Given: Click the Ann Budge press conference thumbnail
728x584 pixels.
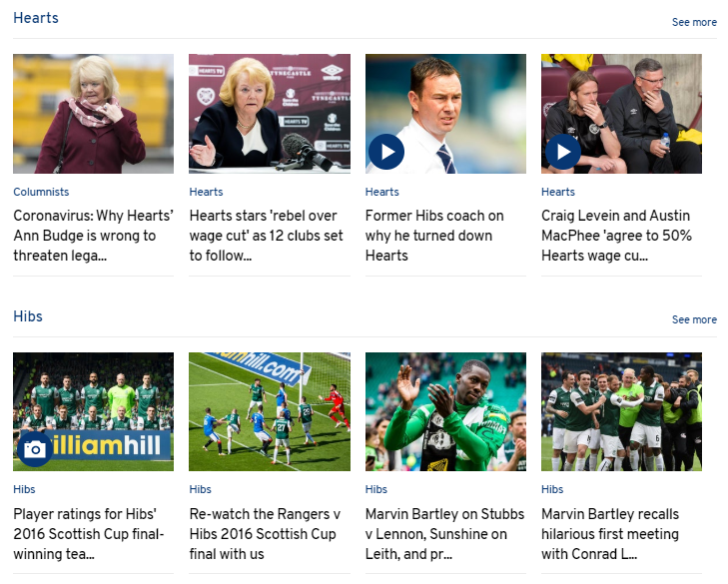Looking at the screenshot, I should tap(270, 114).
